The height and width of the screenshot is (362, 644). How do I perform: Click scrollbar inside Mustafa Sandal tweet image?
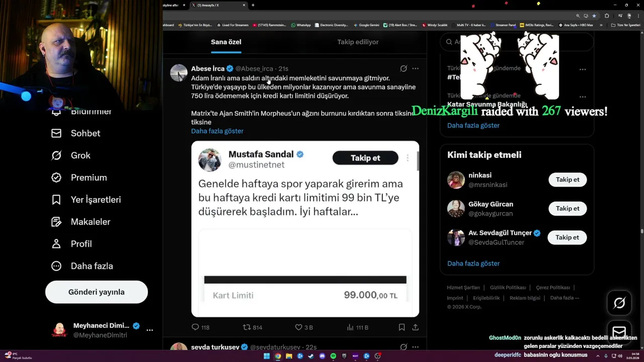click(x=417, y=161)
